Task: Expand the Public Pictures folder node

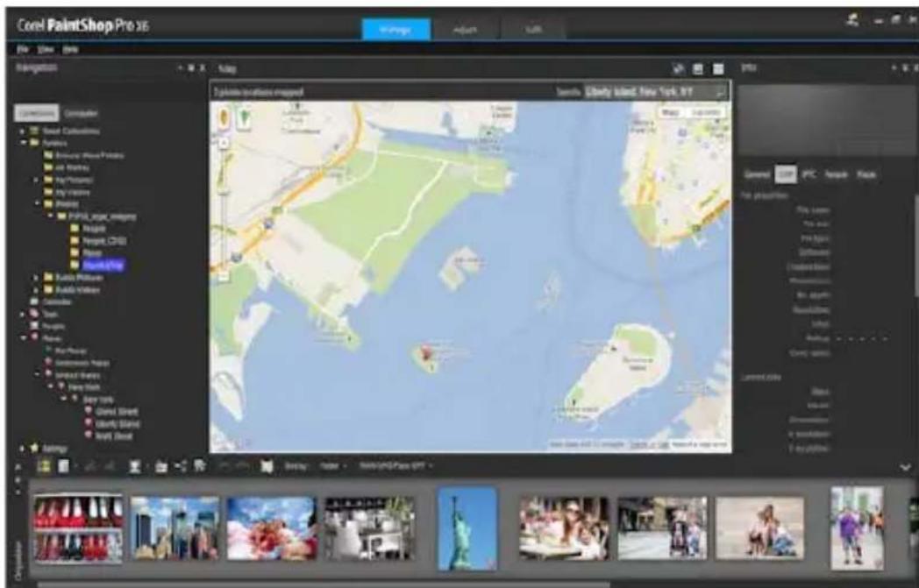Action: (x=37, y=278)
